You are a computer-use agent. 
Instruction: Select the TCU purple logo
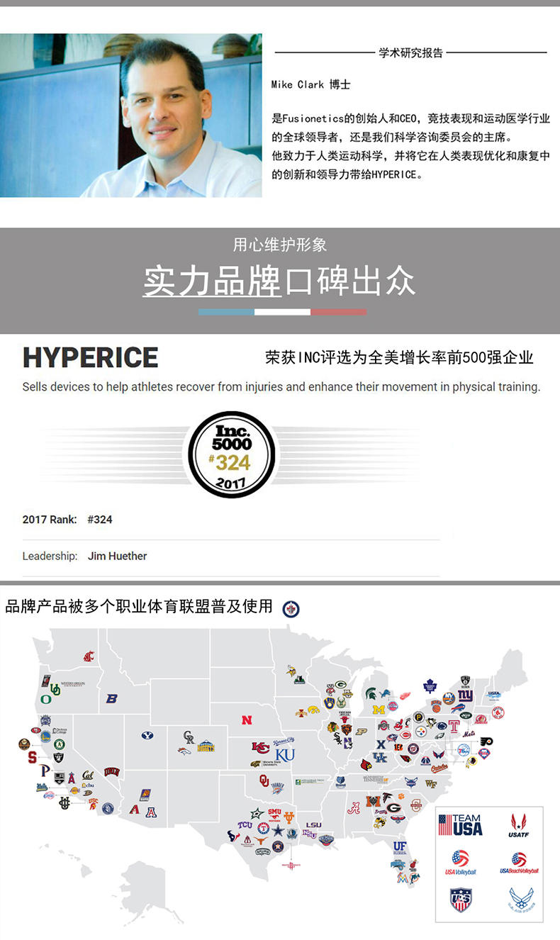pyautogui.click(x=245, y=824)
